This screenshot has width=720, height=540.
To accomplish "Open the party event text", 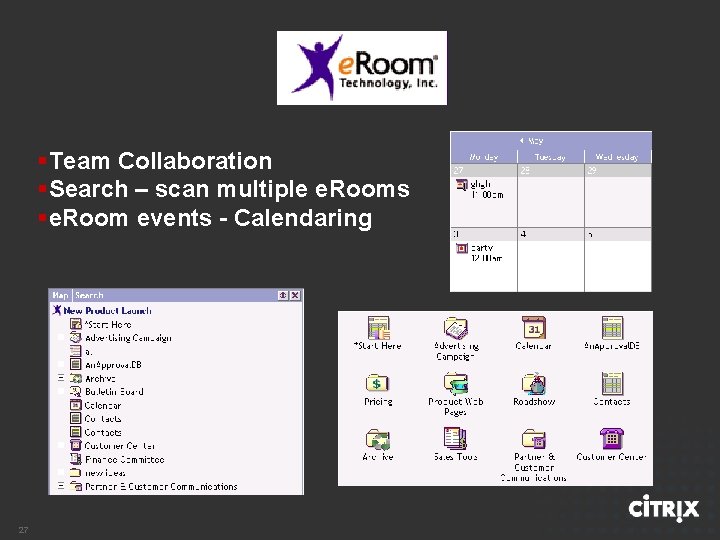I will coord(487,253).
